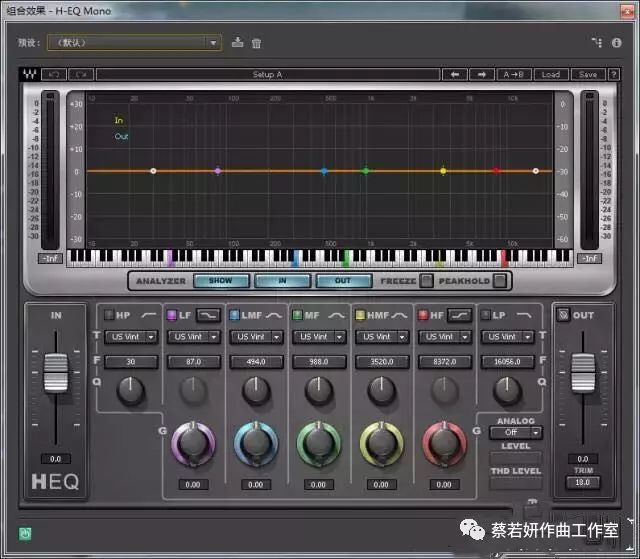The height and width of the screenshot is (559, 640).
Task: Copy setup A to B
Action: tap(513, 75)
